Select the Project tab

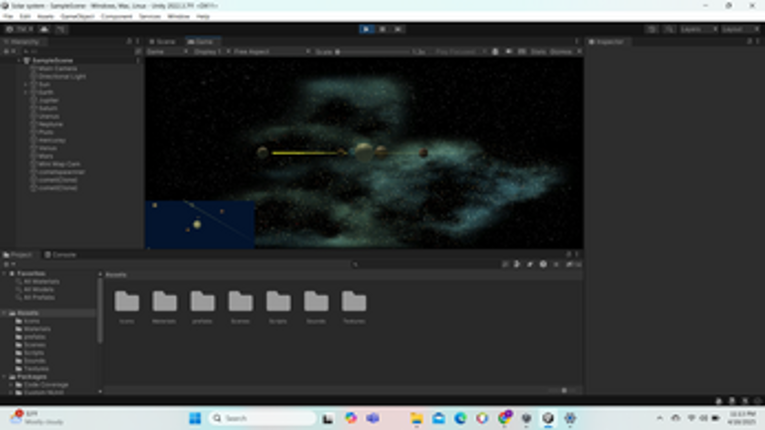pyautogui.click(x=18, y=255)
